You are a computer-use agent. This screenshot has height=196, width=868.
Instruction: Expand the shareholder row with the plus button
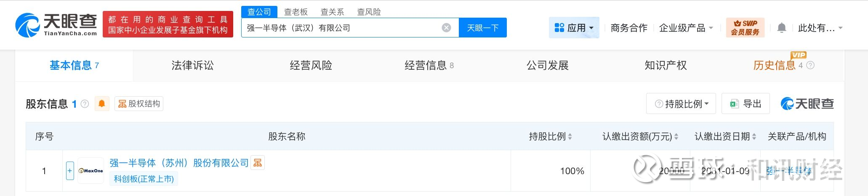(x=70, y=171)
